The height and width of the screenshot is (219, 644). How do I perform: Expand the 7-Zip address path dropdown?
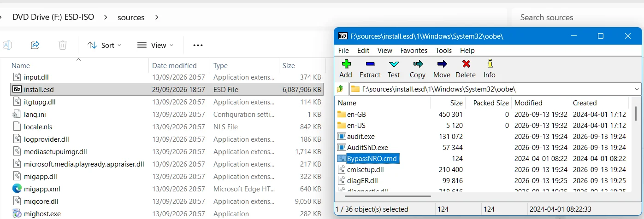coord(637,88)
